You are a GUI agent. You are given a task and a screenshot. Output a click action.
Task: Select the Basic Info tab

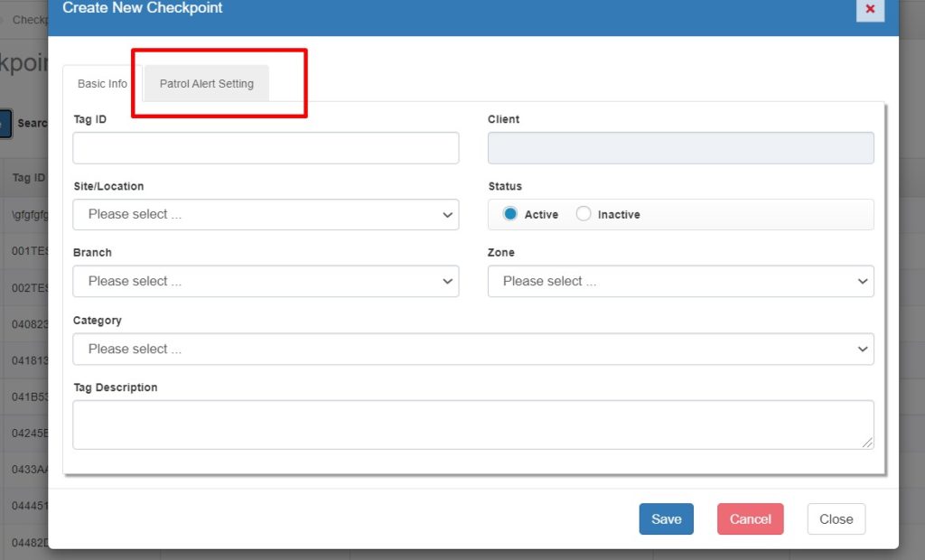[102, 84]
